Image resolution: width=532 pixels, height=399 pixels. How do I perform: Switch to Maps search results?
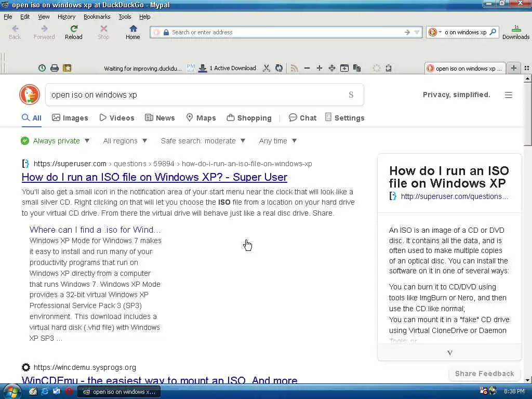(x=201, y=118)
